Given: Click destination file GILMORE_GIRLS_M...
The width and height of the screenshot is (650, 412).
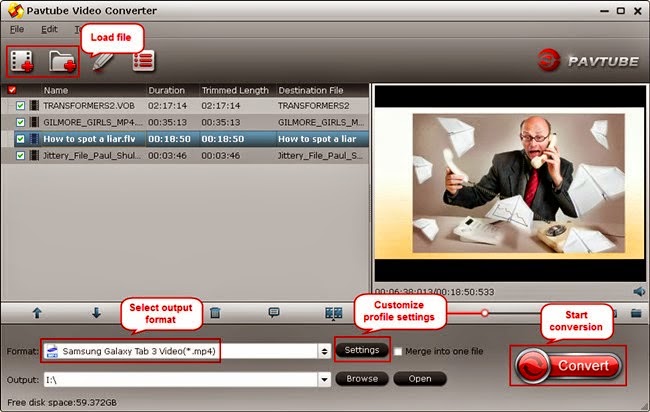Looking at the screenshot, I should click(321, 122).
